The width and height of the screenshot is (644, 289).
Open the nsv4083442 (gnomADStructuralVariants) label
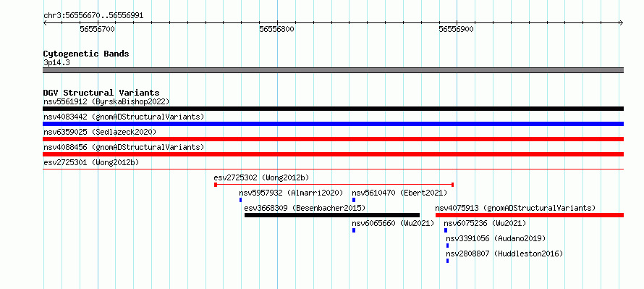124,117
